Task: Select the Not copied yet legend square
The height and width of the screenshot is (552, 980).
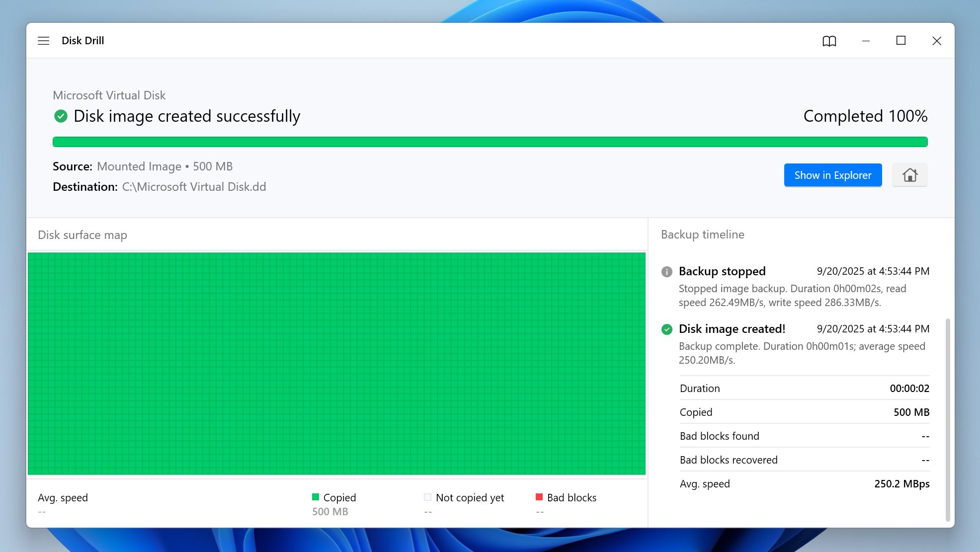Action: point(427,496)
